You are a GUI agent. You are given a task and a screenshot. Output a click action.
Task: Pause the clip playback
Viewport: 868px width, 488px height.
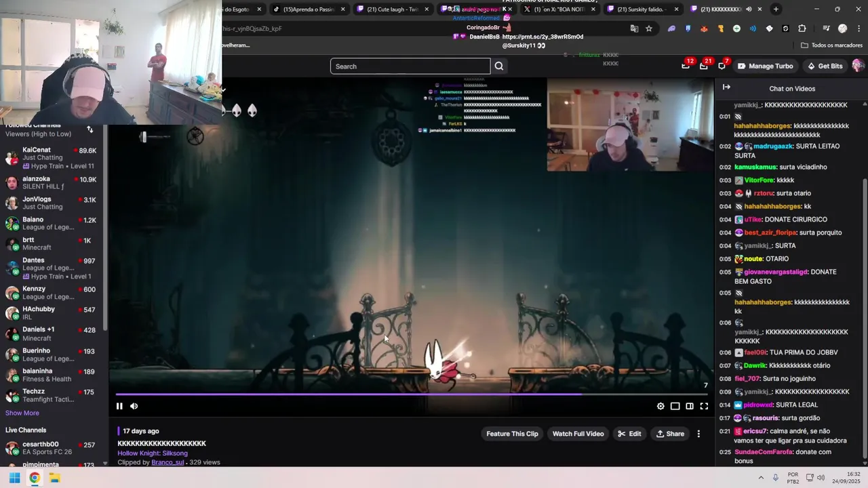(x=119, y=406)
